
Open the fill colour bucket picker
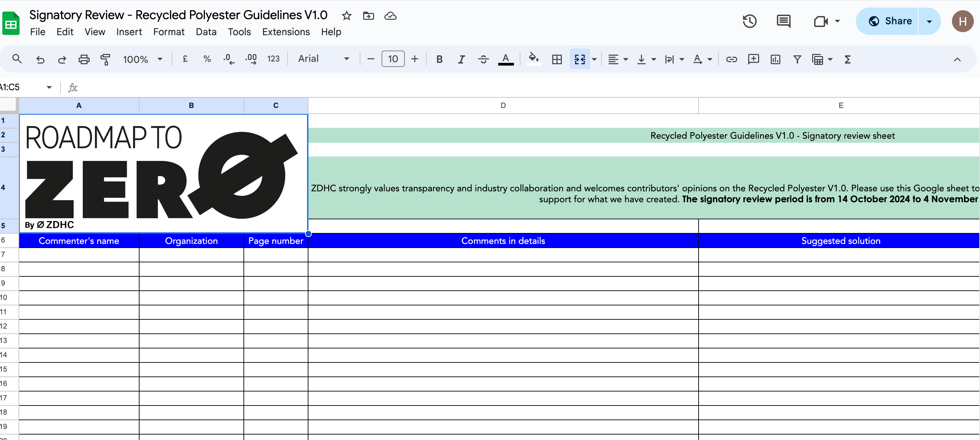click(x=533, y=59)
